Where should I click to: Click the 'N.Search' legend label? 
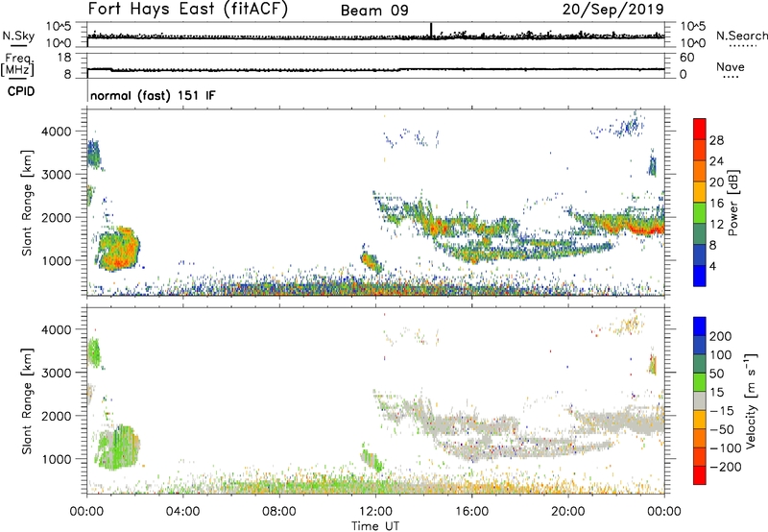pyautogui.click(x=742, y=36)
